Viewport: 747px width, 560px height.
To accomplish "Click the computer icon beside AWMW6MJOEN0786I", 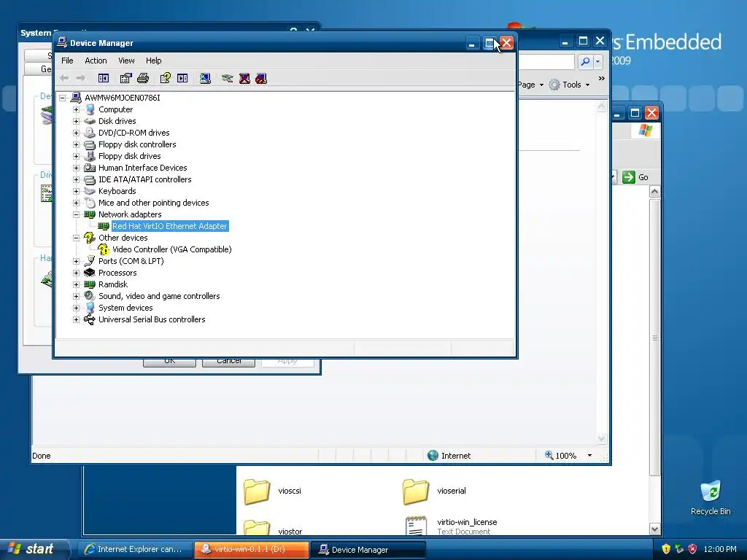I will coord(76,98).
